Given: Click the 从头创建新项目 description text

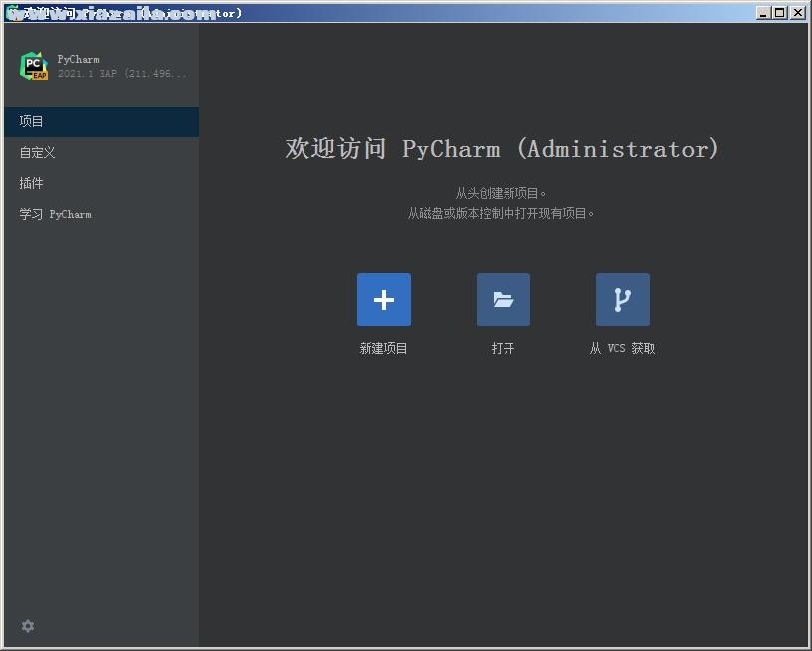Looking at the screenshot, I should 501,194.
